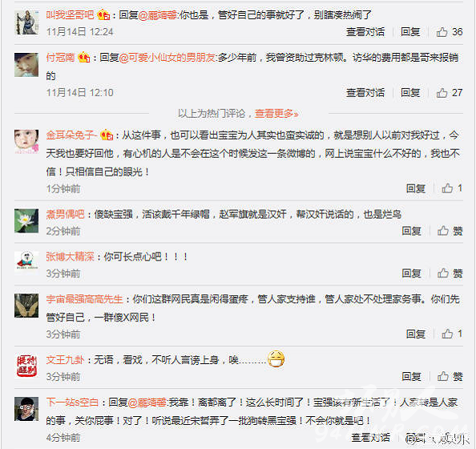
Task: Reply to 煮男偶吧's comment
Action: point(411,231)
